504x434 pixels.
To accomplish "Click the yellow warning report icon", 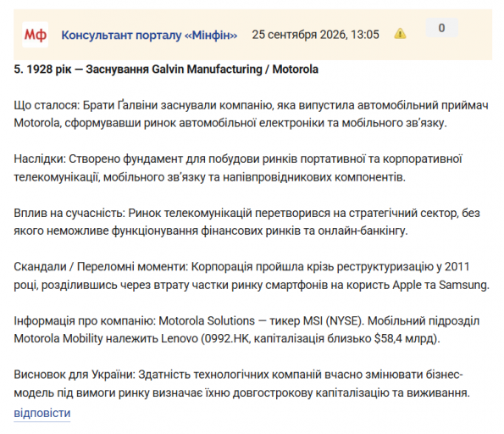I will pos(400,33).
